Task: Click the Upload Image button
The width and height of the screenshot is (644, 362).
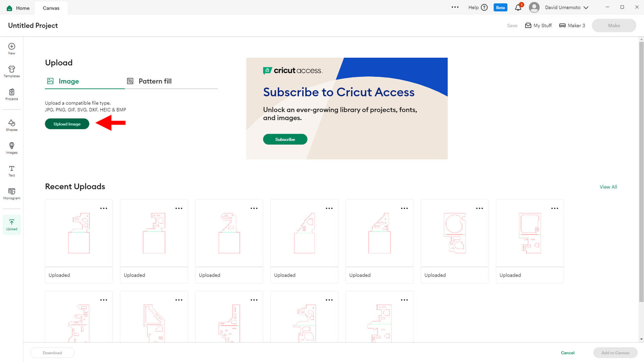Action: [67, 124]
